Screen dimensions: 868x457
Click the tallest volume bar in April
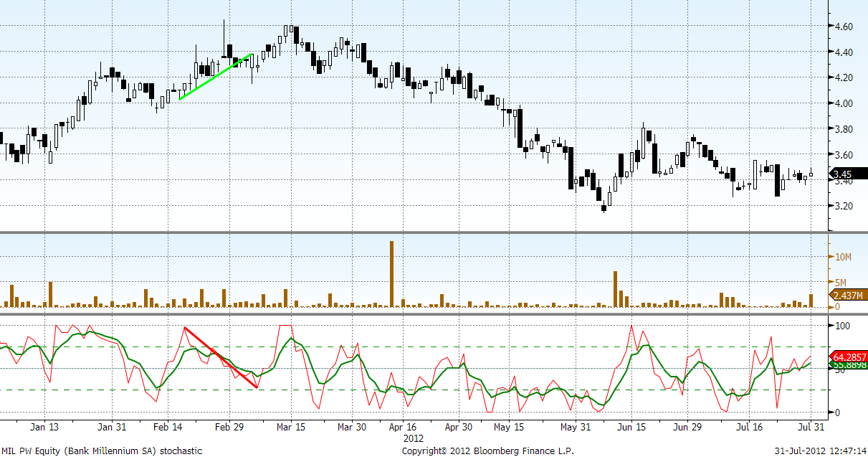[x=392, y=274]
